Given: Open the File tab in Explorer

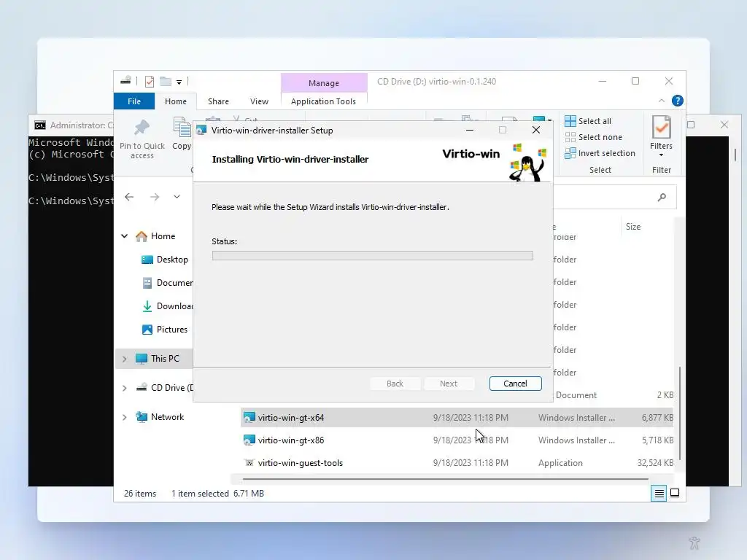Looking at the screenshot, I should click(x=134, y=101).
